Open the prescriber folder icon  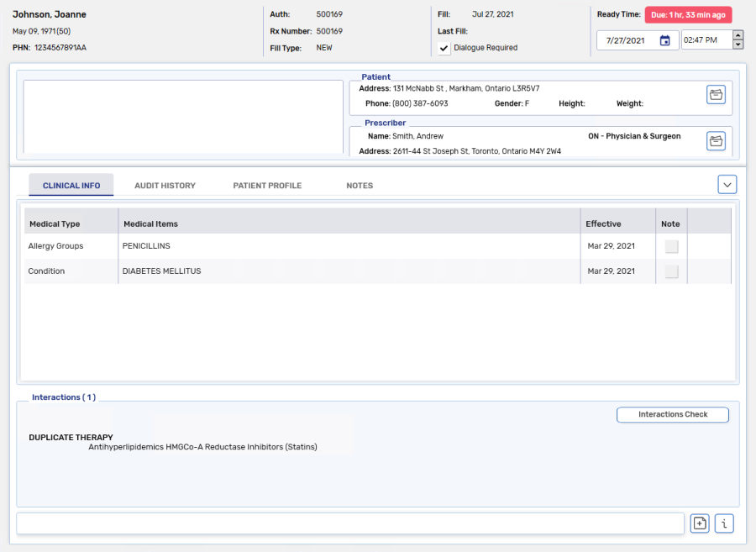click(716, 141)
